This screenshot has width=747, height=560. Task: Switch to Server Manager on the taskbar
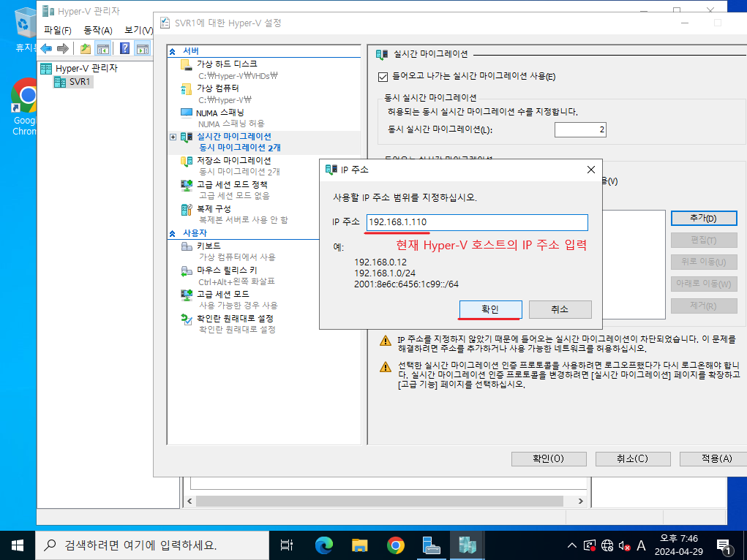pos(431,545)
